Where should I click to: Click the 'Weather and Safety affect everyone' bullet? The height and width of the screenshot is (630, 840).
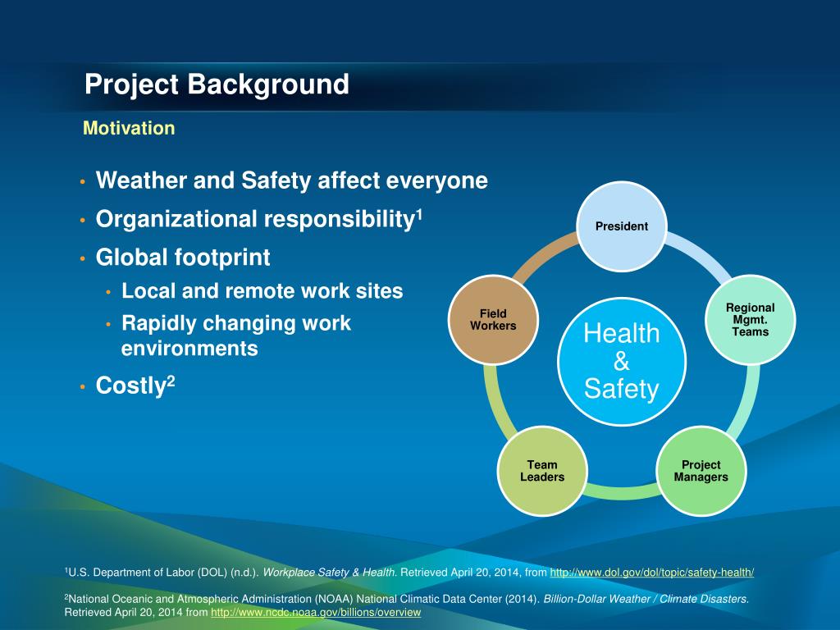(291, 180)
